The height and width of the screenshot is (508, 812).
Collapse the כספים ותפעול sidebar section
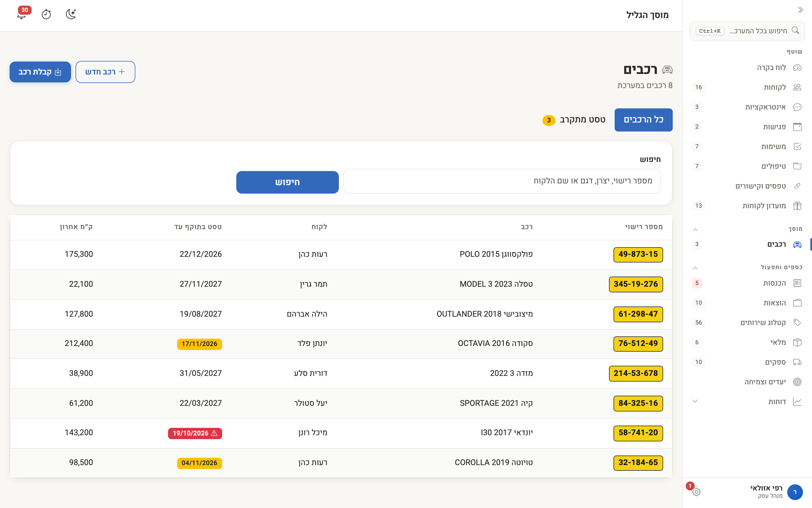[695, 268]
